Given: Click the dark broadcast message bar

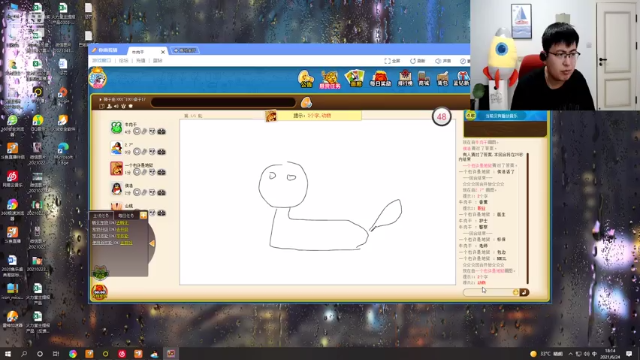Looking at the screenshot, I should click(223, 102).
